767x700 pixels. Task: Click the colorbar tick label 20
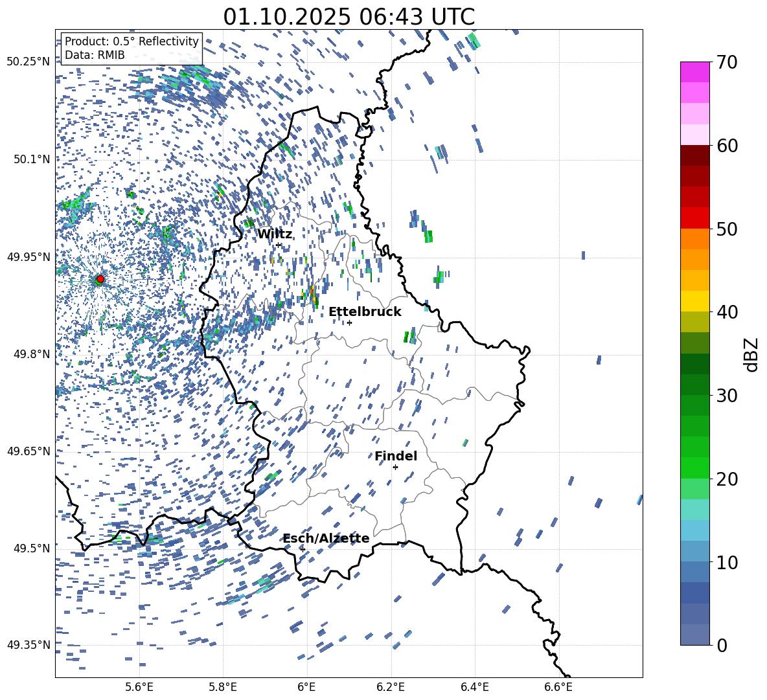(727, 479)
